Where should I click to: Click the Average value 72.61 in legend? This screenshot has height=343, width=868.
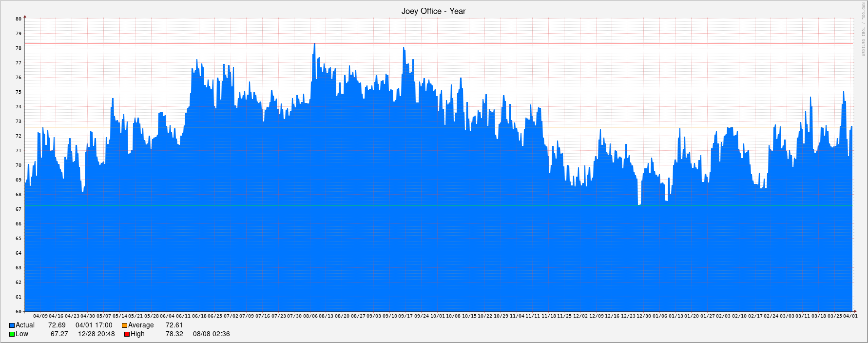point(174,325)
